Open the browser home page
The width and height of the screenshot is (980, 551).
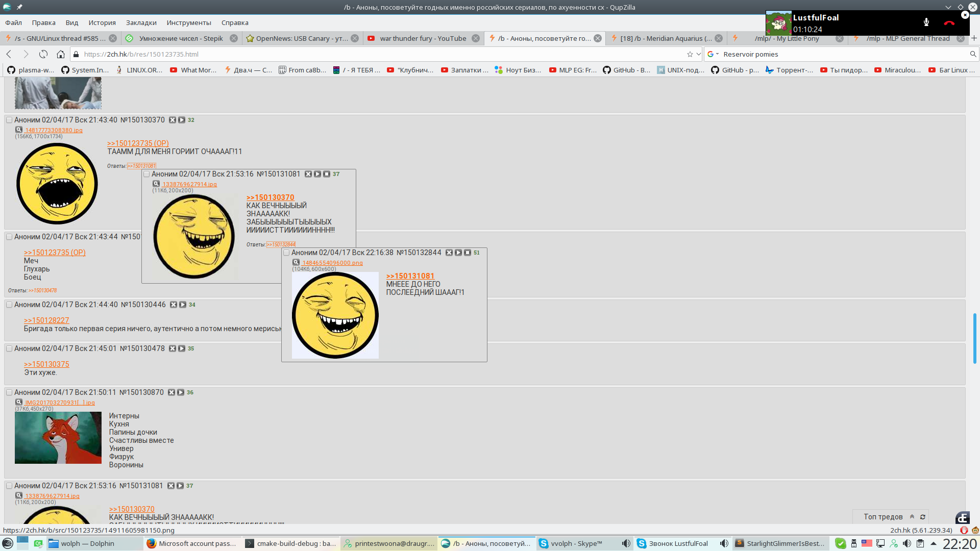[61, 54]
